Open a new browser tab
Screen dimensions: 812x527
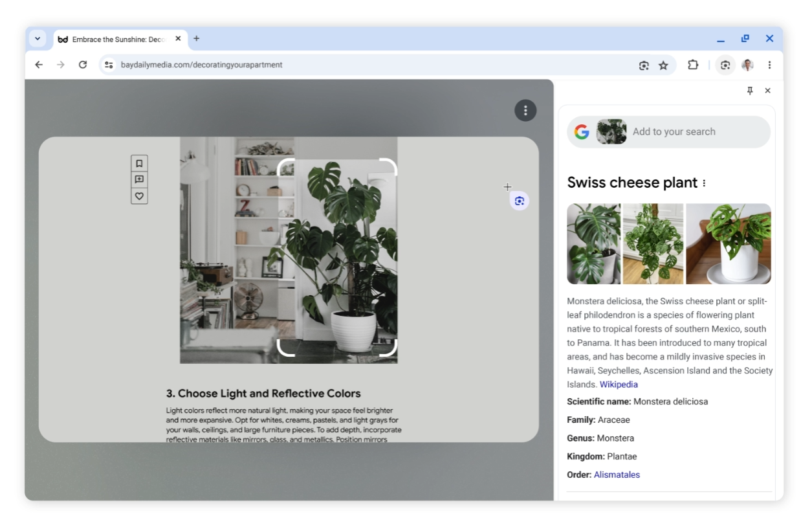pyautogui.click(x=197, y=38)
